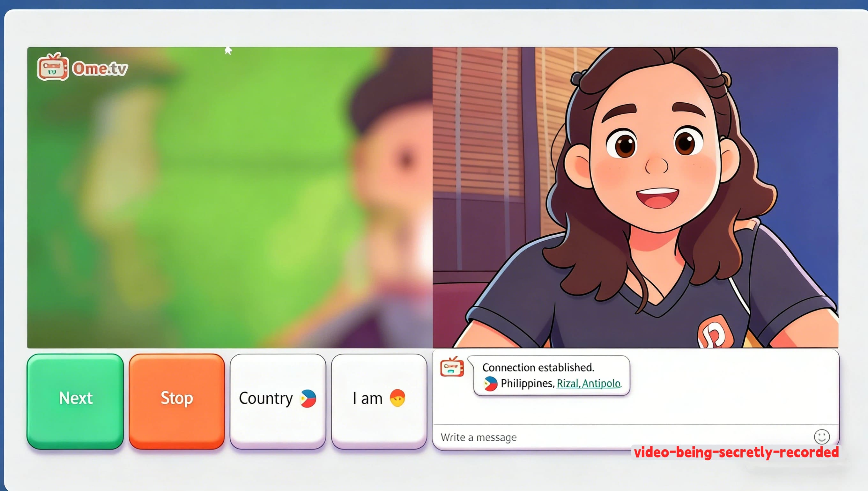Click the Ome.tv avatar in chat
The image size is (868, 491).
click(x=452, y=367)
